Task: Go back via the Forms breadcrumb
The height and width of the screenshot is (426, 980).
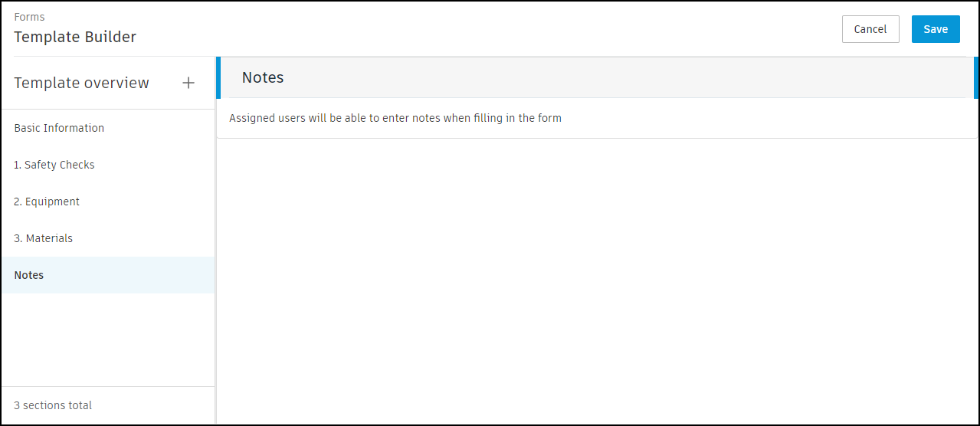Action: pos(29,17)
